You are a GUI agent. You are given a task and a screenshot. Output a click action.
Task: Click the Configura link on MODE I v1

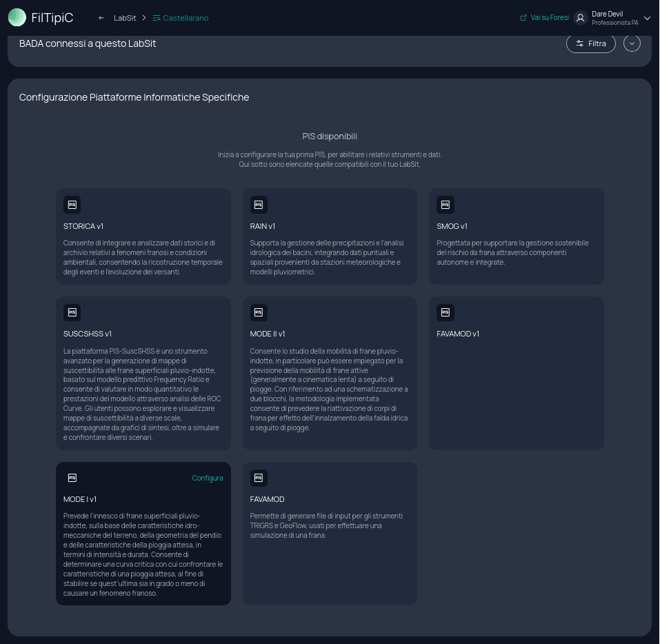[x=208, y=478]
